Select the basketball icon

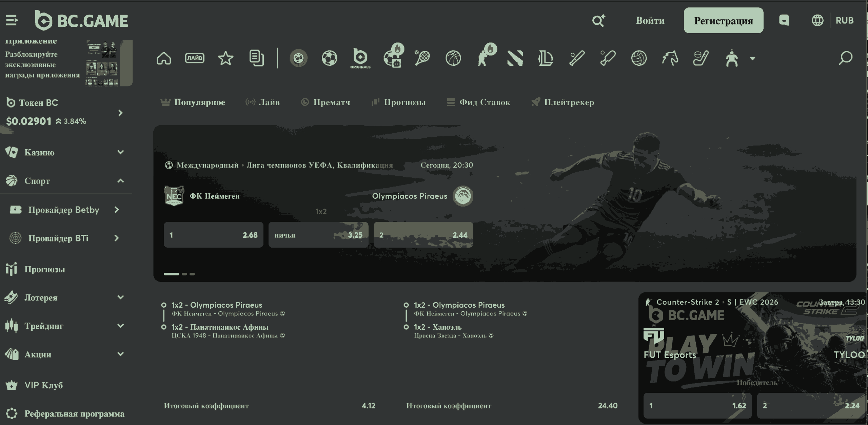click(x=453, y=58)
